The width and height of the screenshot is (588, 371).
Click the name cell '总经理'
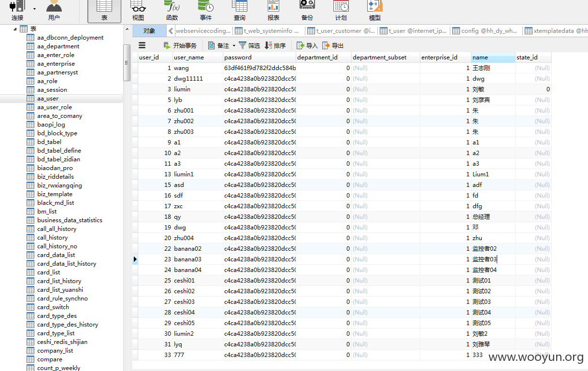coord(493,217)
